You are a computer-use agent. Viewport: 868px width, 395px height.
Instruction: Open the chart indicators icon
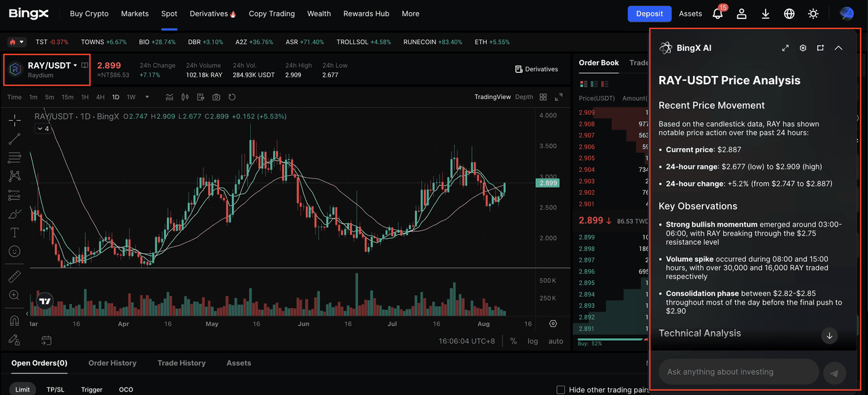point(169,97)
